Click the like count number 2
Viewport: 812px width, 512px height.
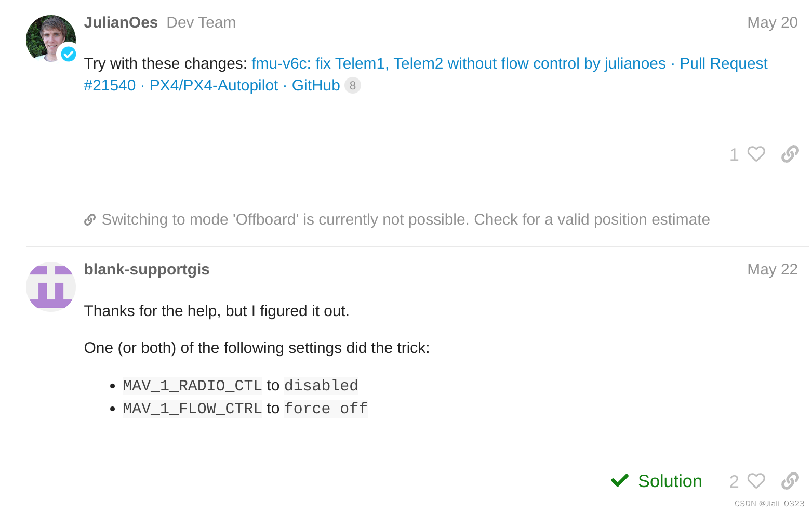click(734, 481)
